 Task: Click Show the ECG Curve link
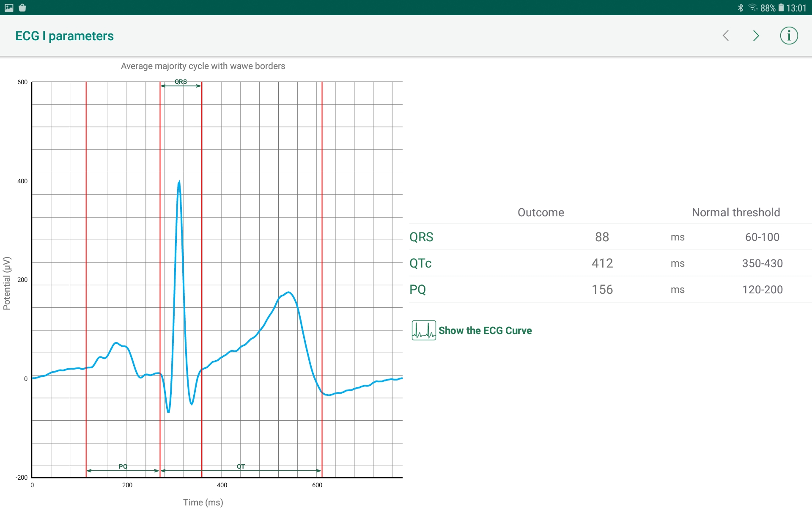coord(485,331)
